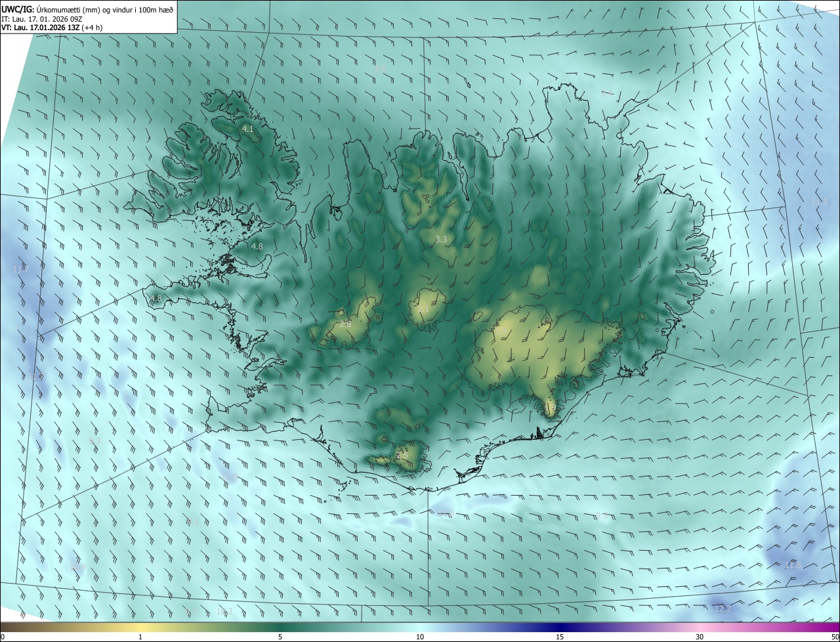Click the 11.8 precipitation value label
The width and height of the screenshot is (840, 642).
coord(793,565)
